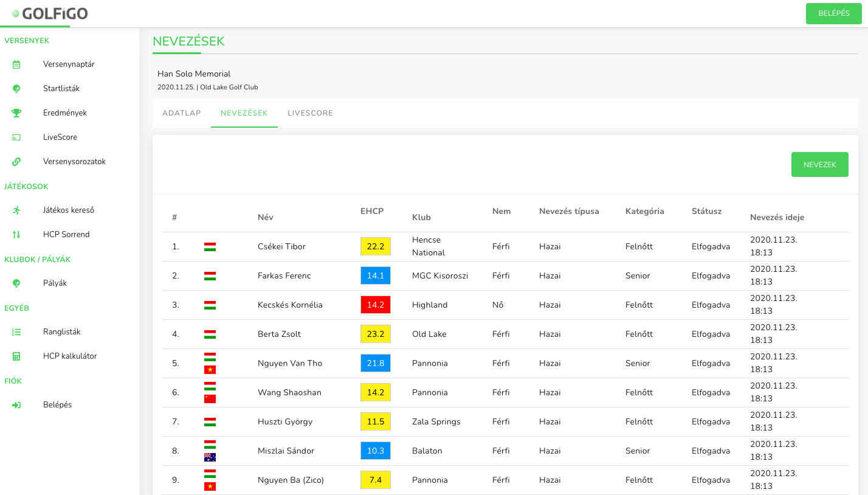Click the GOLFiGO logo

click(49, 13)
